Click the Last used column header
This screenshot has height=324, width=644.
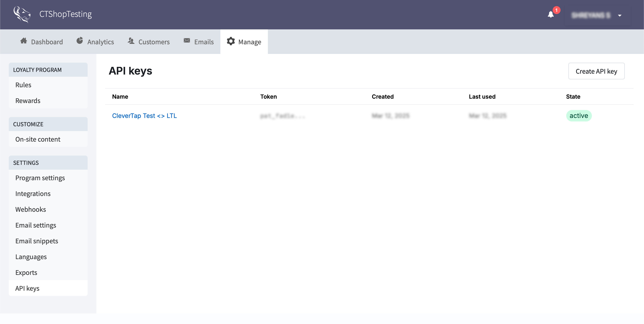(482, 97)
